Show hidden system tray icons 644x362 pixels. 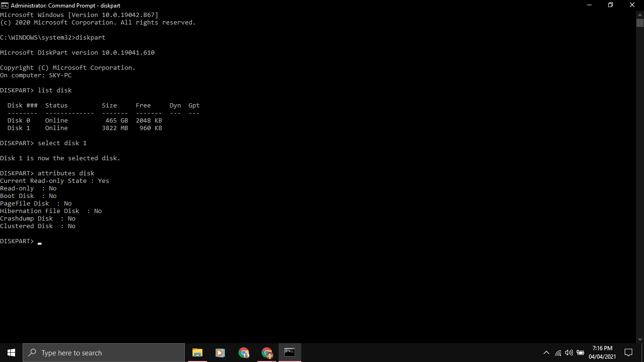[x=546, y=353]
